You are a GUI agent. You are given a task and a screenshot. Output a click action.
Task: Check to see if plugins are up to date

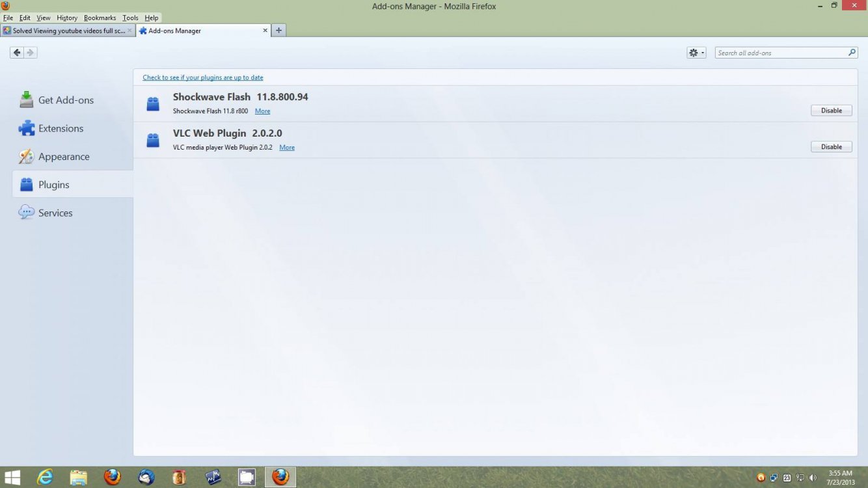203,77
